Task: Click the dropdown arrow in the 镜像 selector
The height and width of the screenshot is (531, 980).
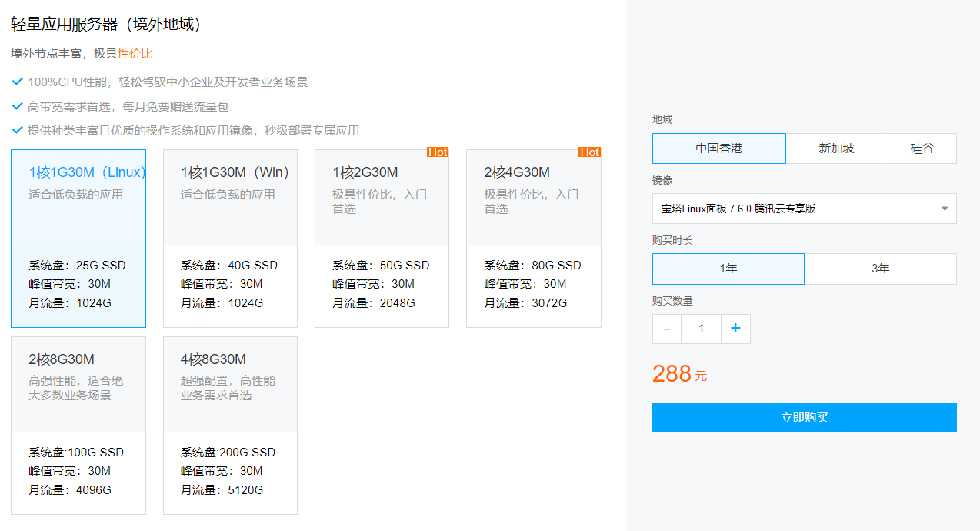Action: [945, 209]
